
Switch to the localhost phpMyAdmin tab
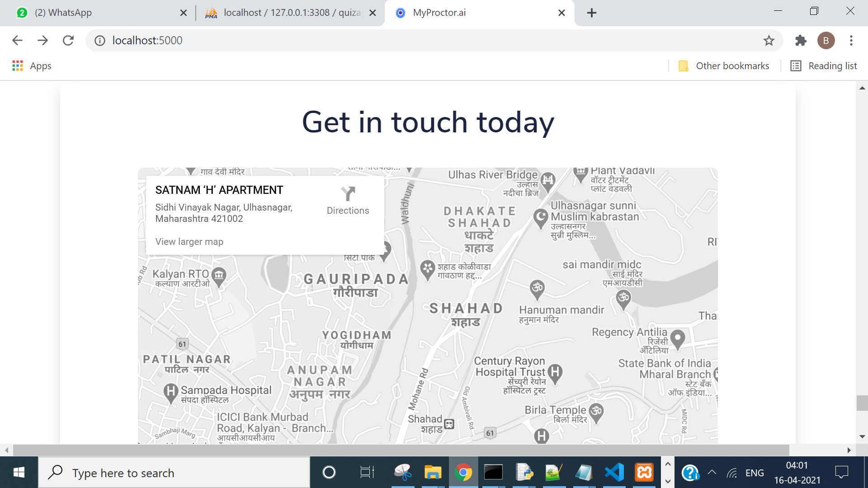pyautogui.click(x=289, y=13)
